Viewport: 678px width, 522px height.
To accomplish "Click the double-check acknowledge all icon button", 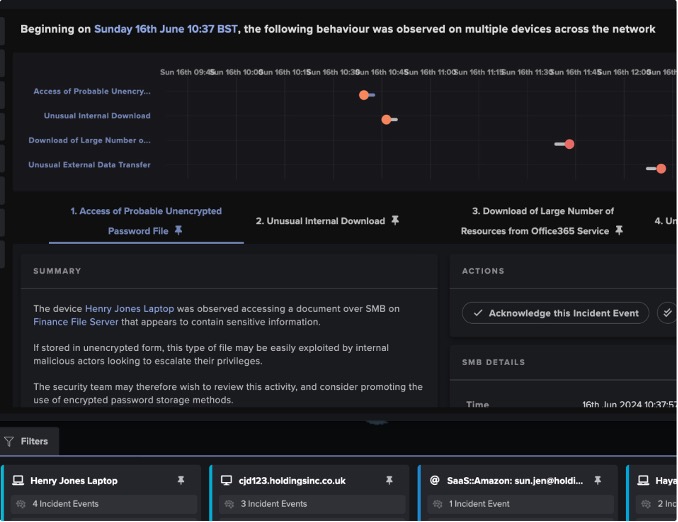I will coord(667,313).
